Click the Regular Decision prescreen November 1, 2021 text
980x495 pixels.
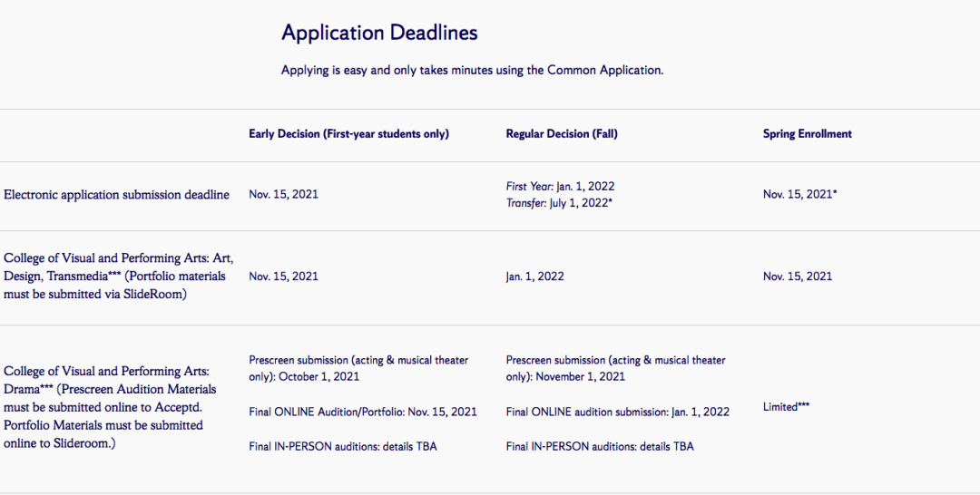(x=615, y=368)
